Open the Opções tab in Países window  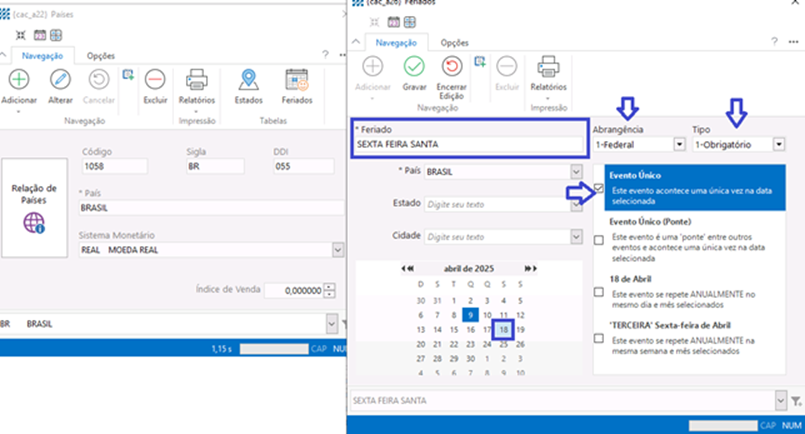coord(99,57)
